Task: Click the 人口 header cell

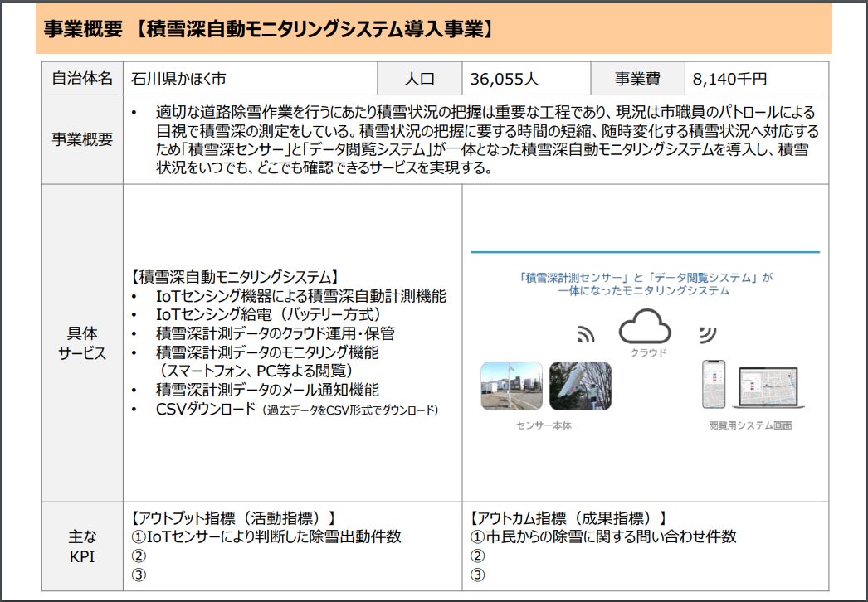Action: click(420, 79)
